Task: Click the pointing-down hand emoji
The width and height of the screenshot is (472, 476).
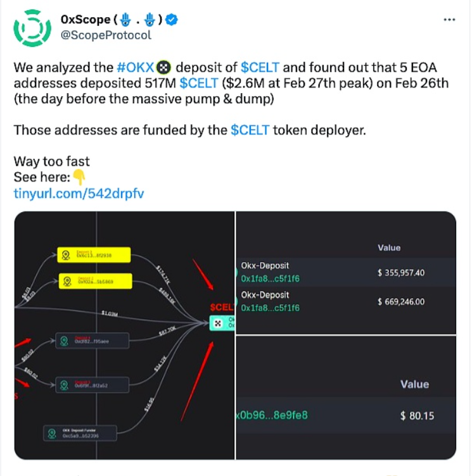Action: pyautogui.click(x=79, y=177)
